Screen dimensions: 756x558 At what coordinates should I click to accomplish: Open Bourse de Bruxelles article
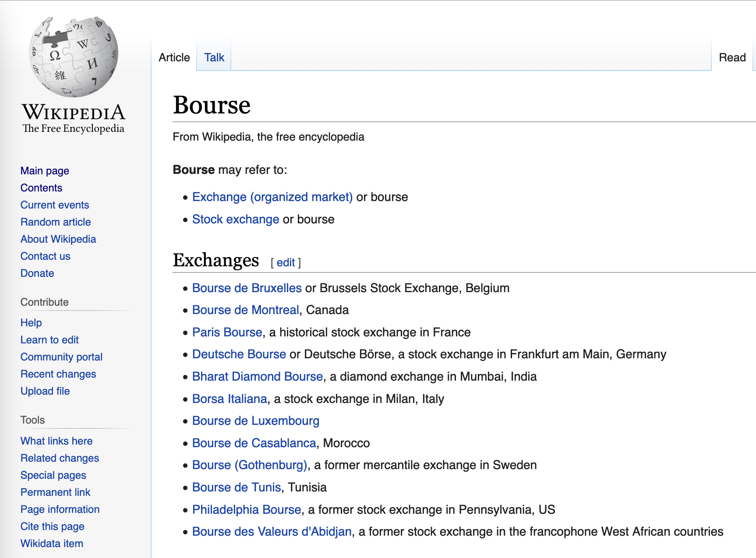click(247, 288)
